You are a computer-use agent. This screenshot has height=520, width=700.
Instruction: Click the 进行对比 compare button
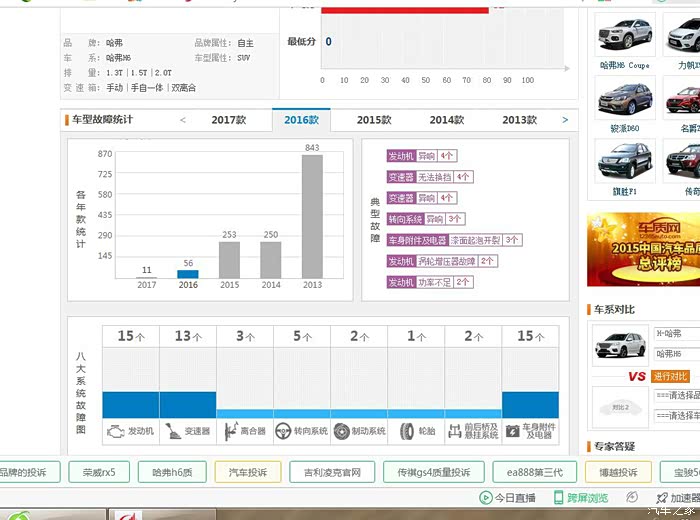(670, 376)
